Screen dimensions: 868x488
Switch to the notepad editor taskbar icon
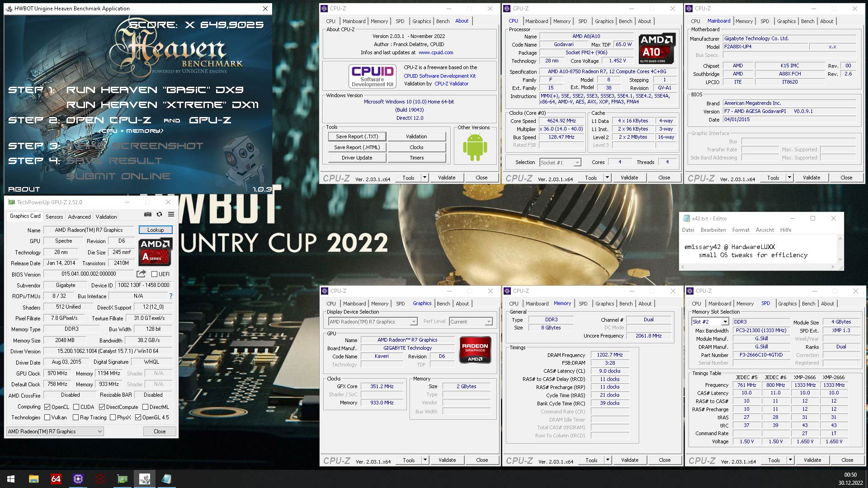pos(166,479)
